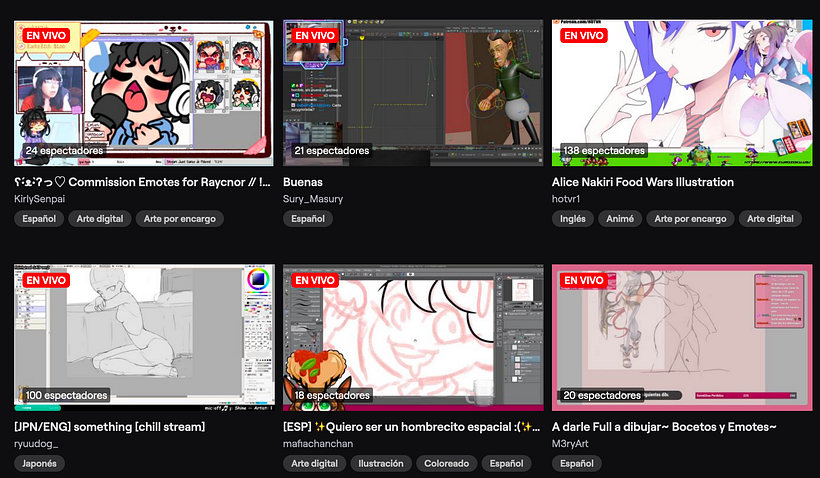Select the Inglés tag under hotvr1
Screen dimensions: 820x478
(573, 219)
